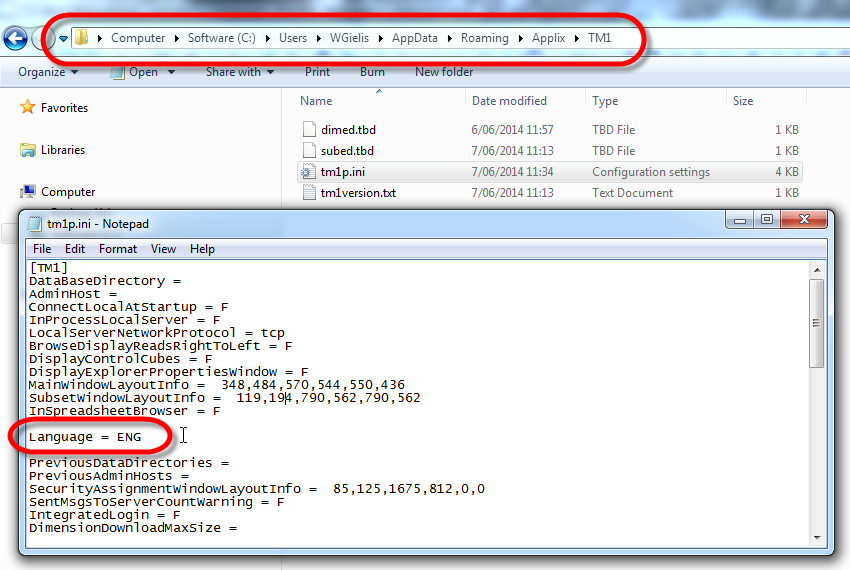Click the tm1p.ini configuration file icon

click(x=308, y=172)
